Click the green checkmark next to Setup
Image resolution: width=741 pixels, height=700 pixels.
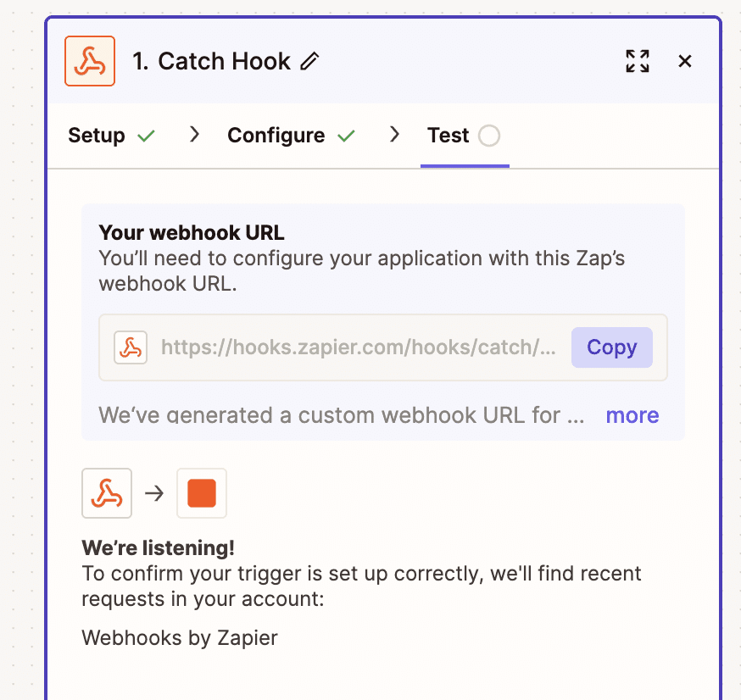(146, 135)
